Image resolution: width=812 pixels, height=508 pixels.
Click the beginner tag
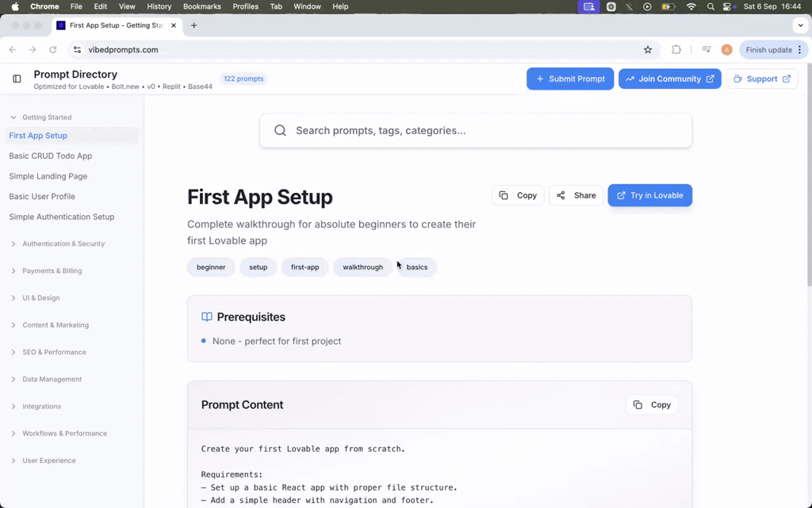211,267
